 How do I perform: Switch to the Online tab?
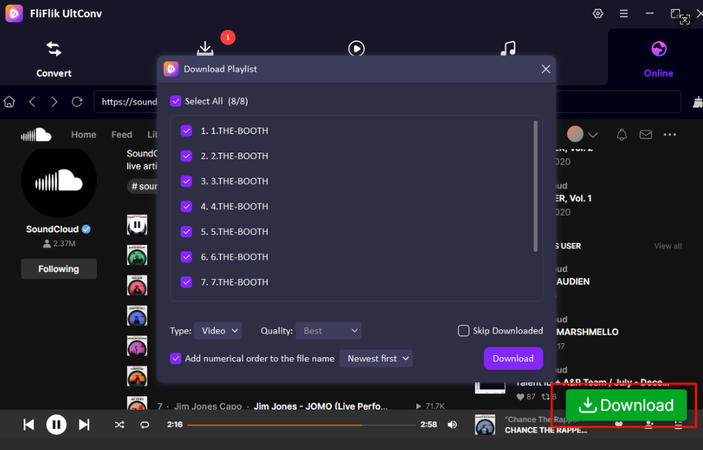658,59
